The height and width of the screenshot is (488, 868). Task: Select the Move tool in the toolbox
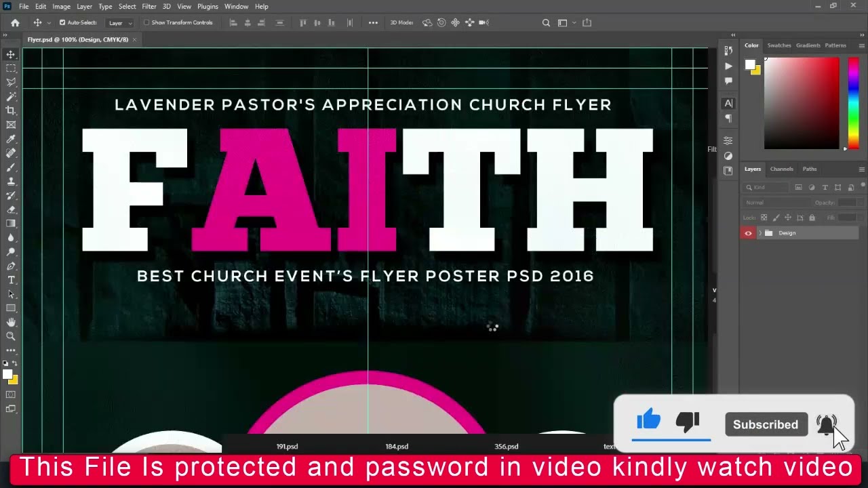(11, 54)
